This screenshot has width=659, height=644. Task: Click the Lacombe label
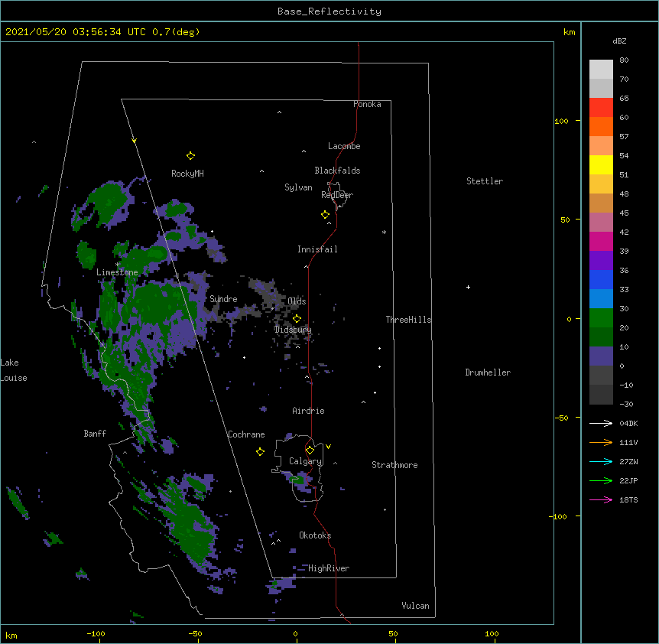[x=344, y=146]
